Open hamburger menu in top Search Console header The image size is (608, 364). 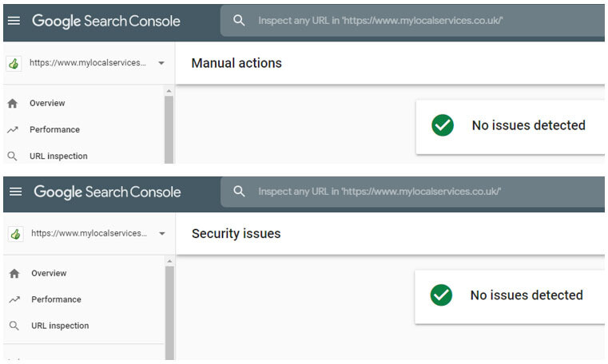(13, 21)
